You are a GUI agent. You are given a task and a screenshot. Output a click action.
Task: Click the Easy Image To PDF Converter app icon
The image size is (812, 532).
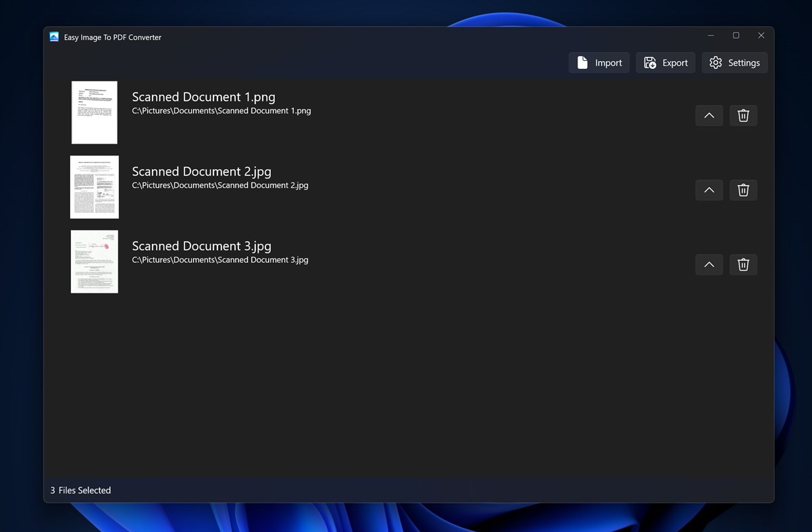(54, 37)
